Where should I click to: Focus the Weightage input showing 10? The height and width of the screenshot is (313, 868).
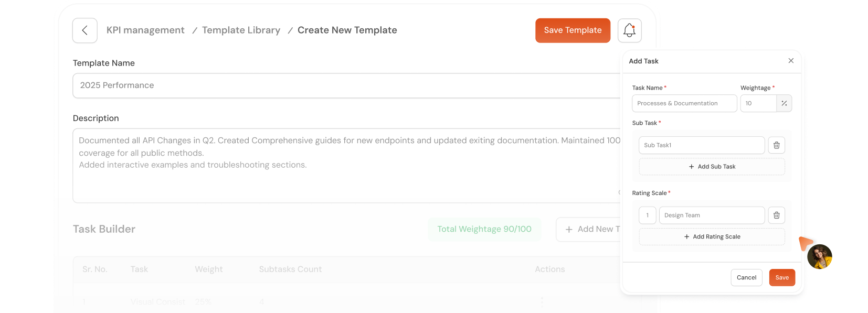point(758,103)
